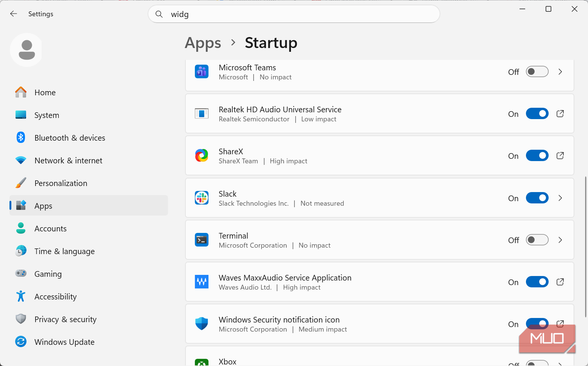
Task: Click the Startup breadcrumb title
Action: click(x=271, y=43)
